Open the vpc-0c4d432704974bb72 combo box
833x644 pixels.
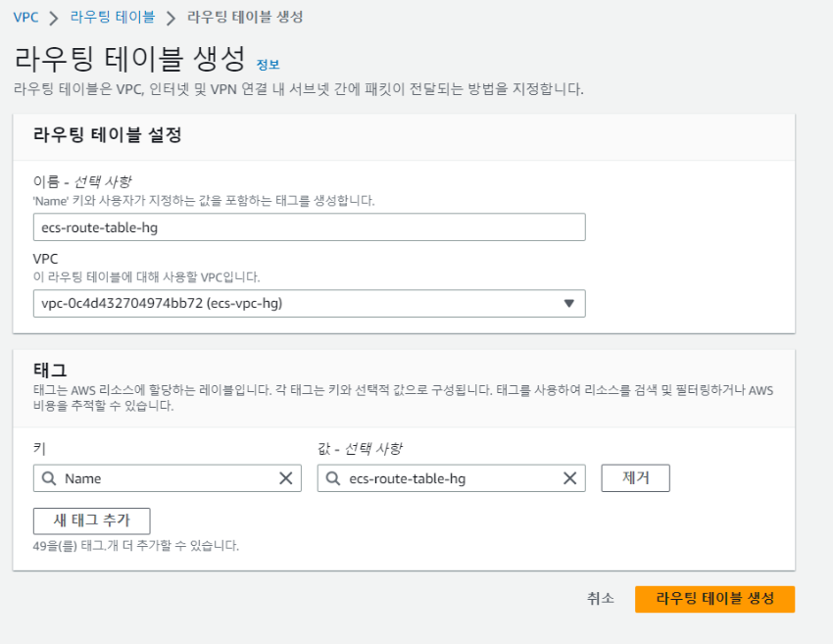point(309,304)
